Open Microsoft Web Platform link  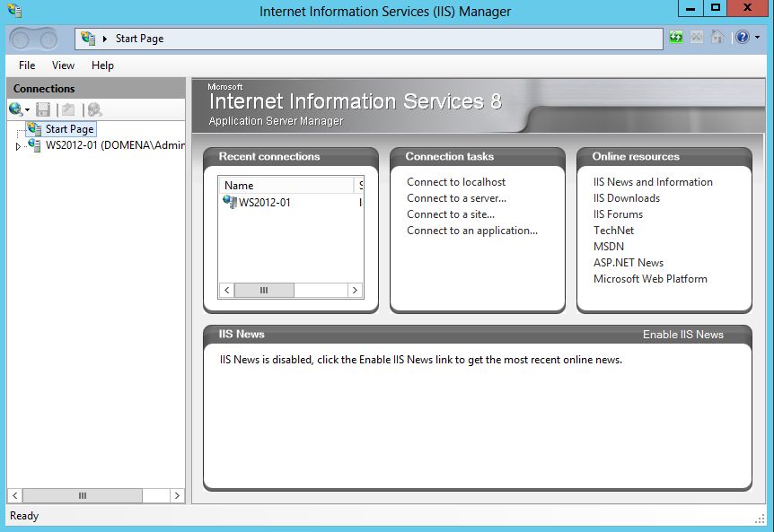tap(650, 279)
